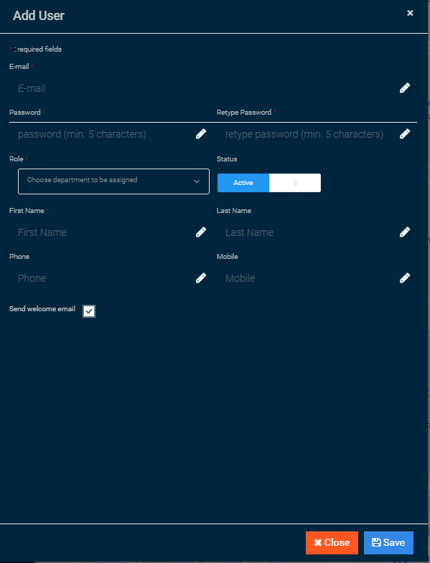Save the new user
The width and height of the screenshot is (430, 563).
click(x=388, y=543)
